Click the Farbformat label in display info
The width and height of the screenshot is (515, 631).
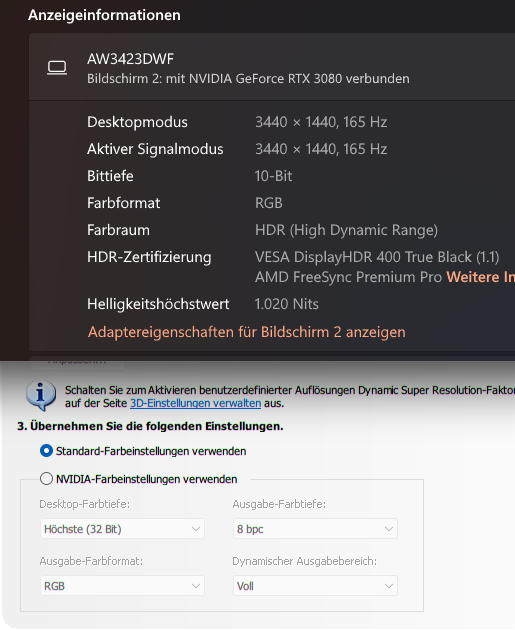124,203
